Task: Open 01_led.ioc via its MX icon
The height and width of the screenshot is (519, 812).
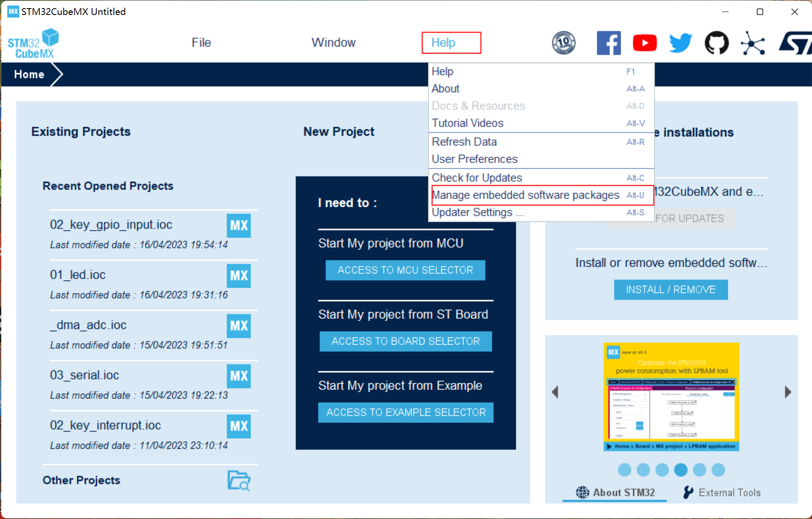Action: point(238,276)
